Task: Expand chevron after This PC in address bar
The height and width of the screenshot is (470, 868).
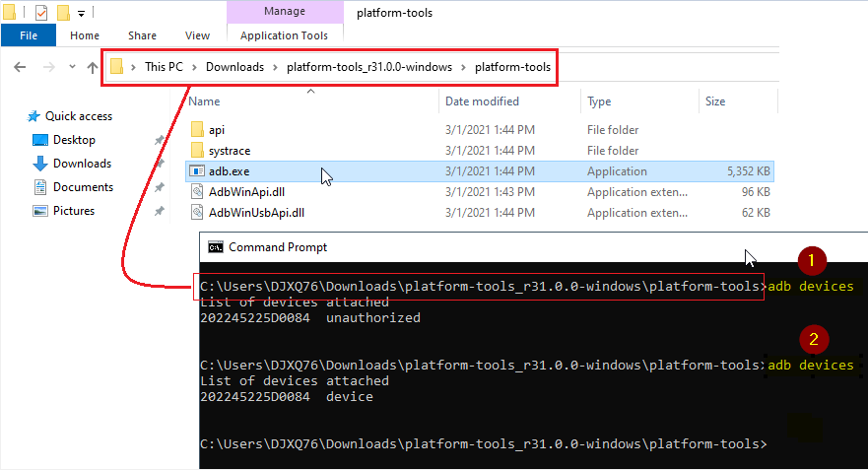Action: click(195, 67)
